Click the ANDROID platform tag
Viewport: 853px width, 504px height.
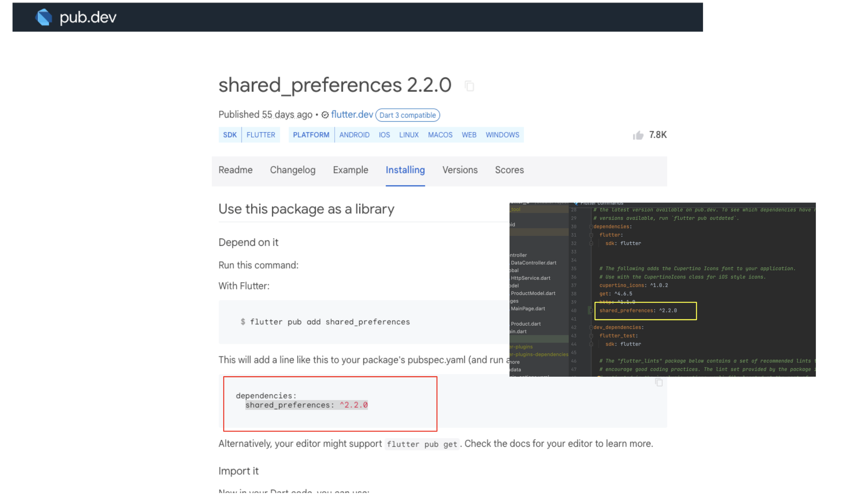click(354, 135)
